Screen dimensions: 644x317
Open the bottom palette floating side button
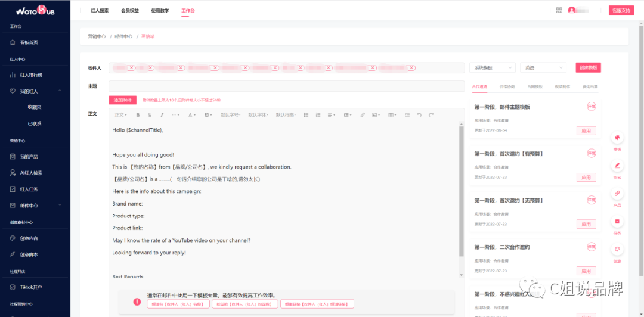point(617,249)
